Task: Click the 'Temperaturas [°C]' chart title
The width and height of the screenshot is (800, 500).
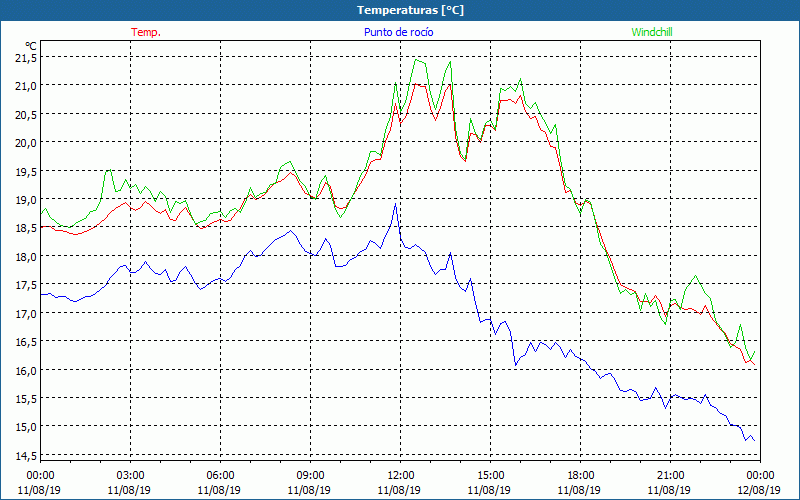Action: 410,10
